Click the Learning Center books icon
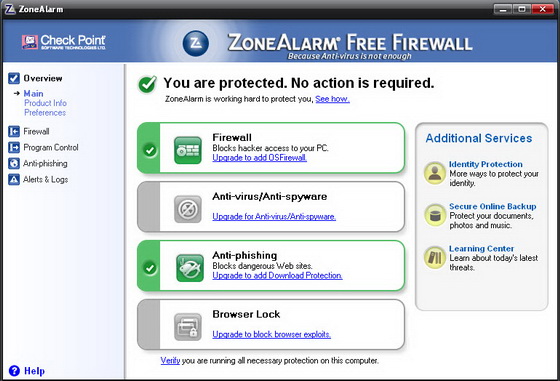The image size is (560, 381). tap(435, 257)
